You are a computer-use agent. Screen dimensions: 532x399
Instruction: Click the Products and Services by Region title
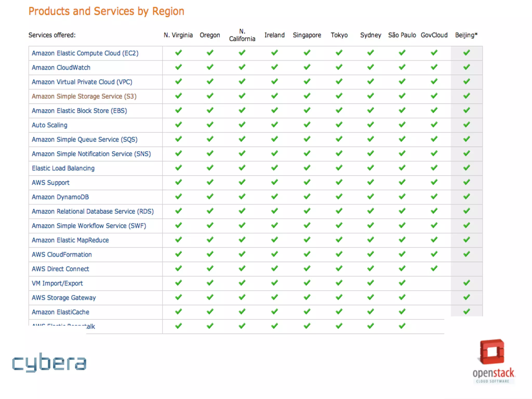(x=106, y=11)
